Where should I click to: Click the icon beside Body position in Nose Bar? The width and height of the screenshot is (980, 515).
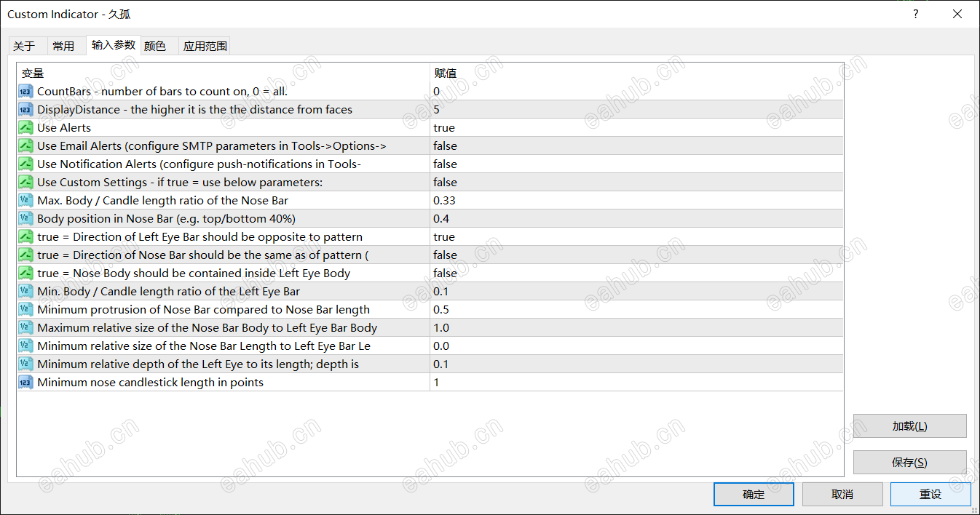[x=25, y=219]
